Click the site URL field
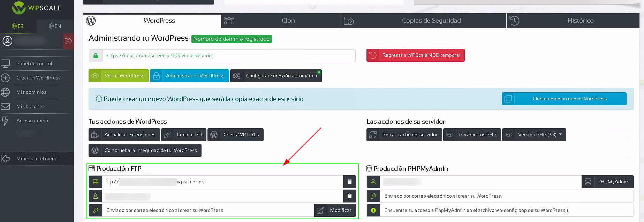This screenshot has width=644, height=222. [x=229, y=55]
